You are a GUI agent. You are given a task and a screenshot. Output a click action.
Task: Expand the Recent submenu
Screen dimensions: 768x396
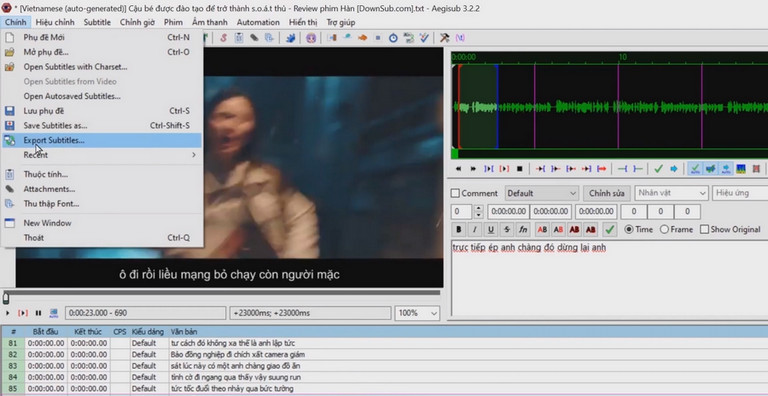pyautogui.click(x=102, y=155)
